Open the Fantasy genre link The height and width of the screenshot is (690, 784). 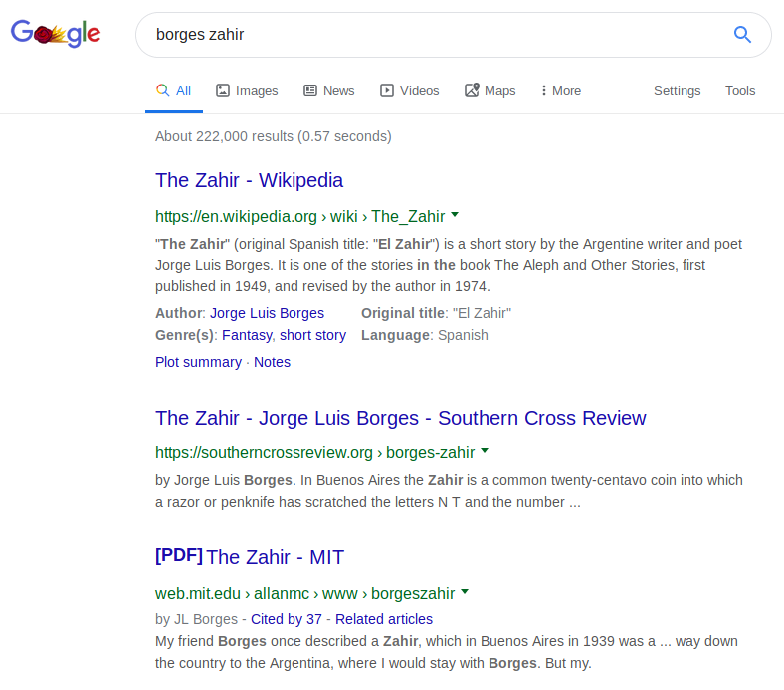click(x=247, y=335)
